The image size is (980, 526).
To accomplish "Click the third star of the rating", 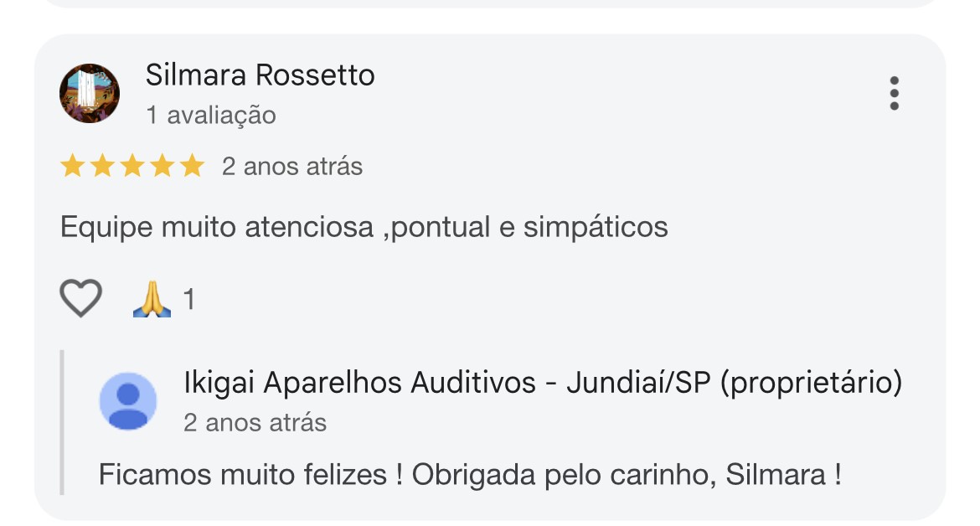I will click(x=132, y=167).
